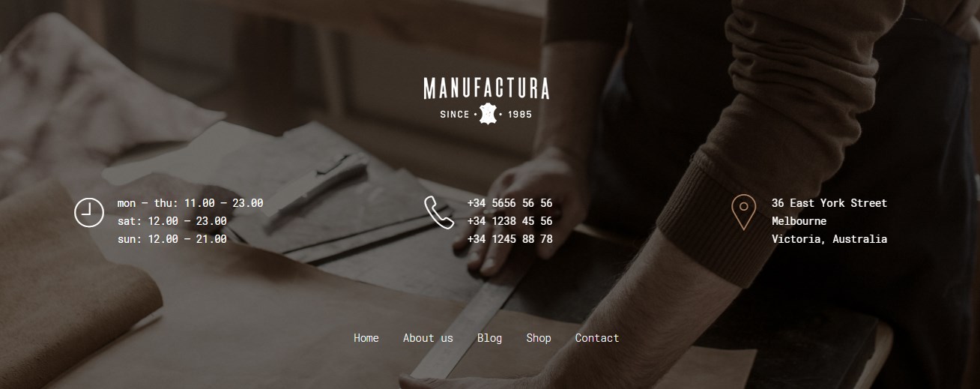Click the Melbourne address line

pos(799,221)
